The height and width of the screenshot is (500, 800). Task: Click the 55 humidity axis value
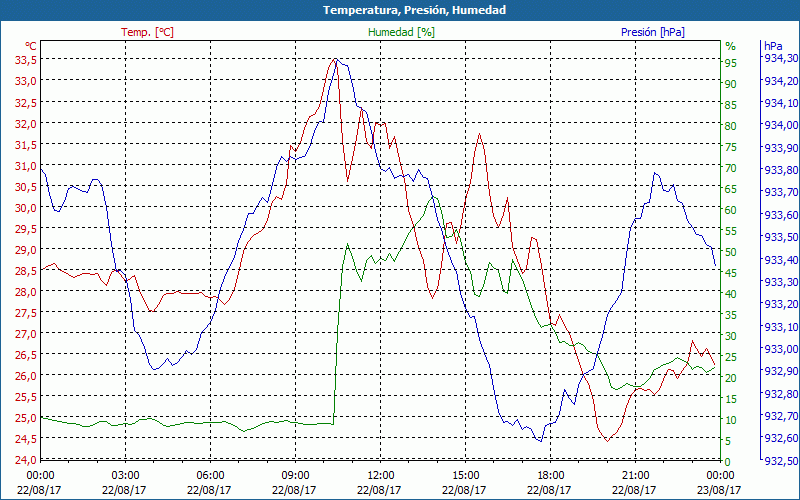[731, 231]
